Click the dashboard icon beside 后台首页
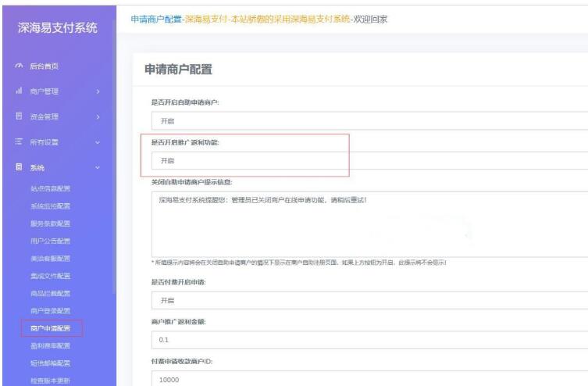Screen dimensions: 588x386 click(19, 66)
